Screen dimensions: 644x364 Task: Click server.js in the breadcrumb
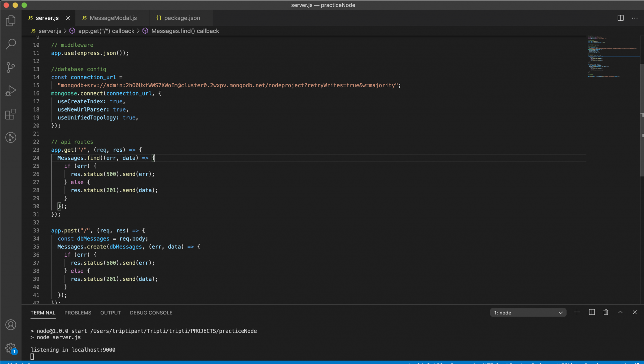click(46, 31)
